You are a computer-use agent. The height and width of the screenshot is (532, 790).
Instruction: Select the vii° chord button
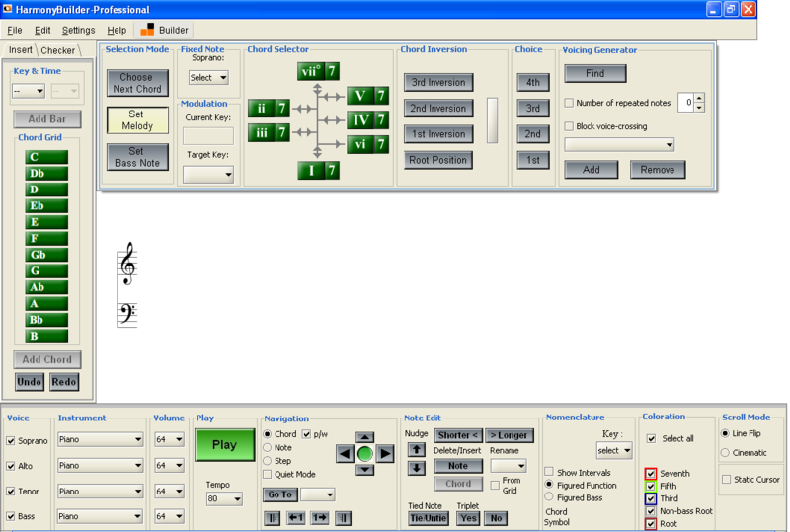310,71
